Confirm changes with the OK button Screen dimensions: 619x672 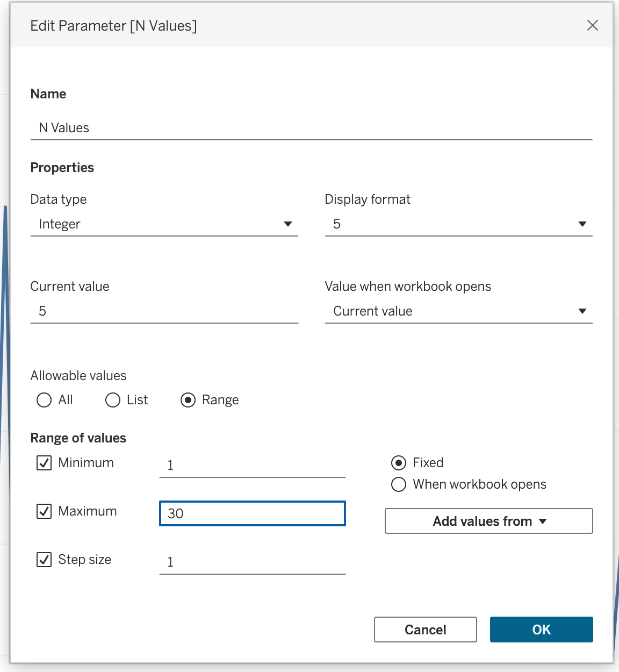541,630
